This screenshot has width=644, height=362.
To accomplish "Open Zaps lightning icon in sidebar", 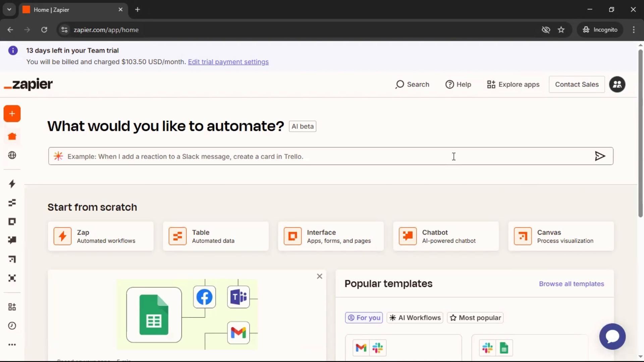I will pos(12,184).
